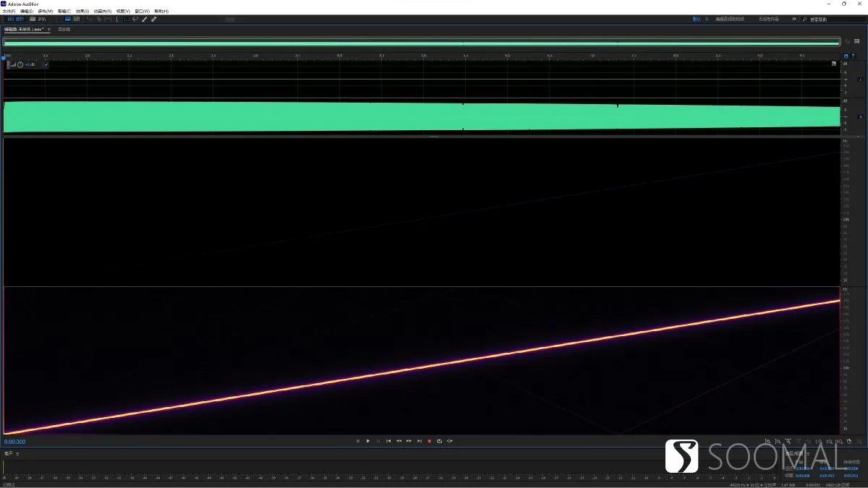868x488 pixels.
Task: Click zoom out full icon
Action: [808, 441]
